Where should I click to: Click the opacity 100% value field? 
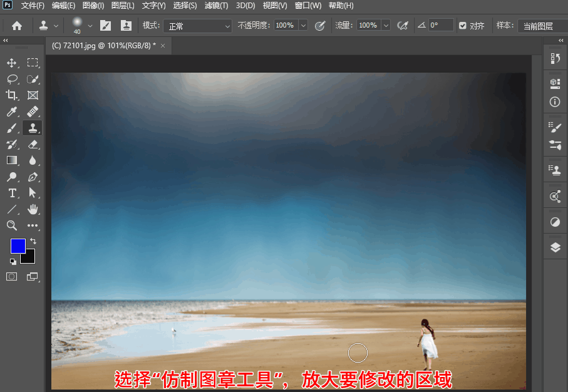pos(286,25)
